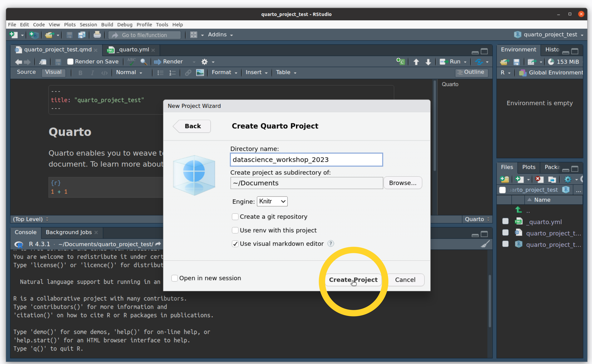Tick Open in new session checkbox
This screenshot has height=364, width=592.
coord(175,278)
